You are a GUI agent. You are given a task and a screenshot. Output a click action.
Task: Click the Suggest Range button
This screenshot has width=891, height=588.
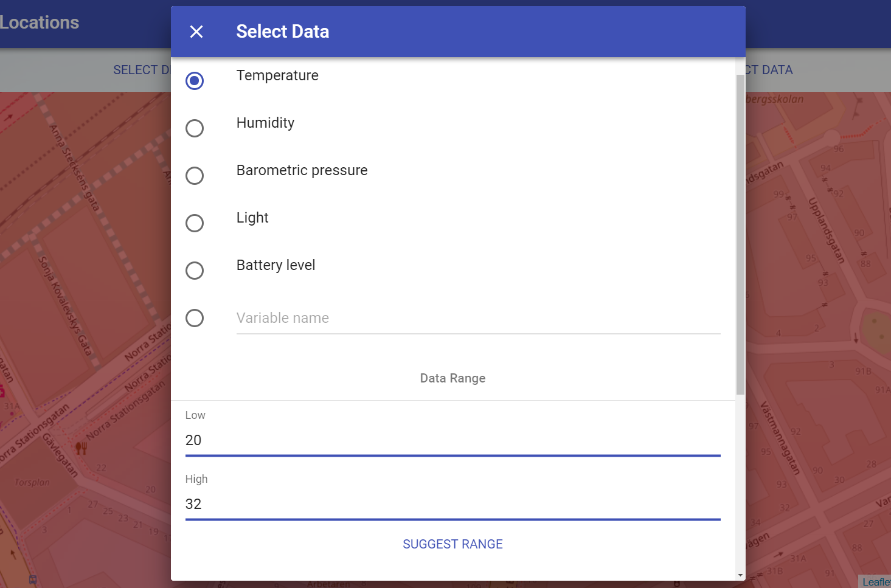452,544
